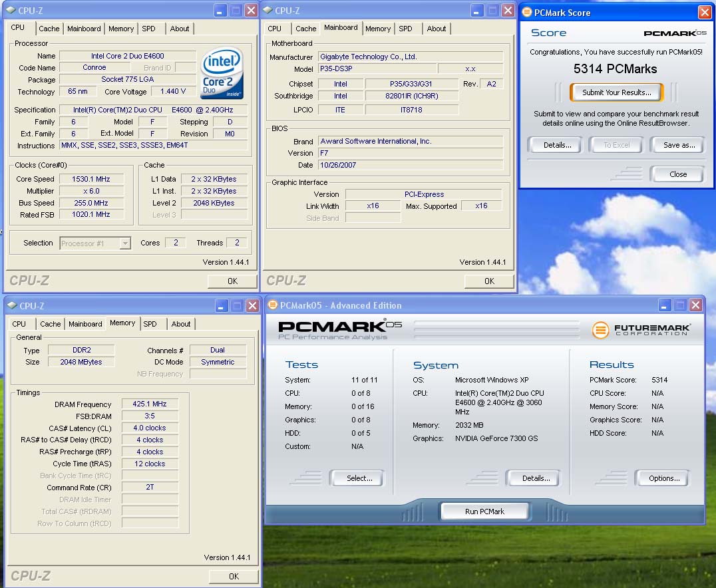Select CPU tab in Mainboard CPU-Z window
Screen dimensions: 716x588
click(274, 29)
